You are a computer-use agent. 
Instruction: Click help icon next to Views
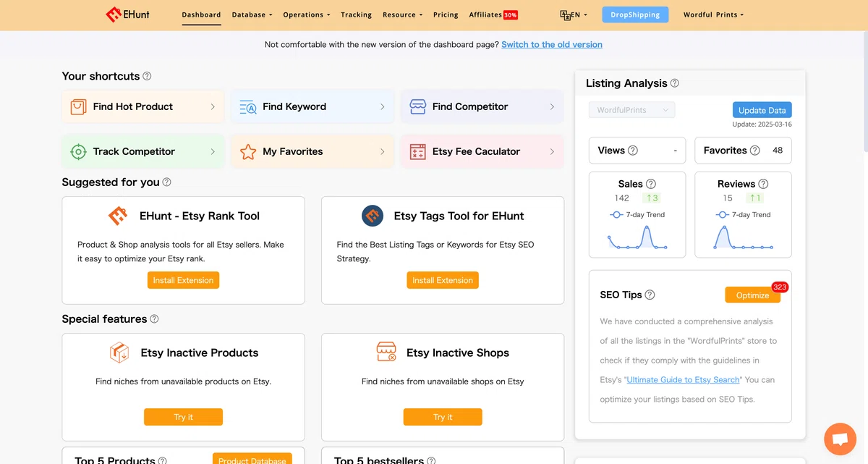pyautogui.click(x=633, y=151)
